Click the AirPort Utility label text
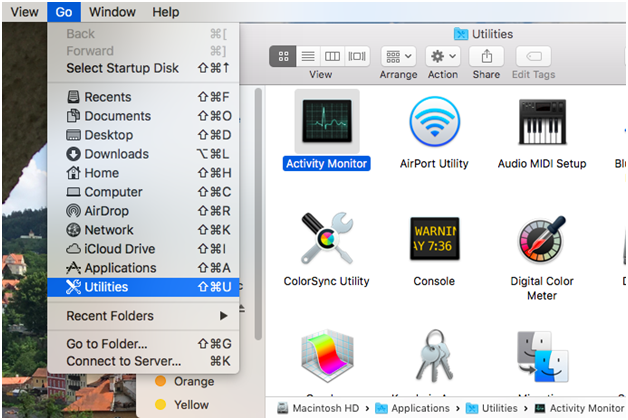This screenshot has height=420, width=628. click(x=434, y=164)
